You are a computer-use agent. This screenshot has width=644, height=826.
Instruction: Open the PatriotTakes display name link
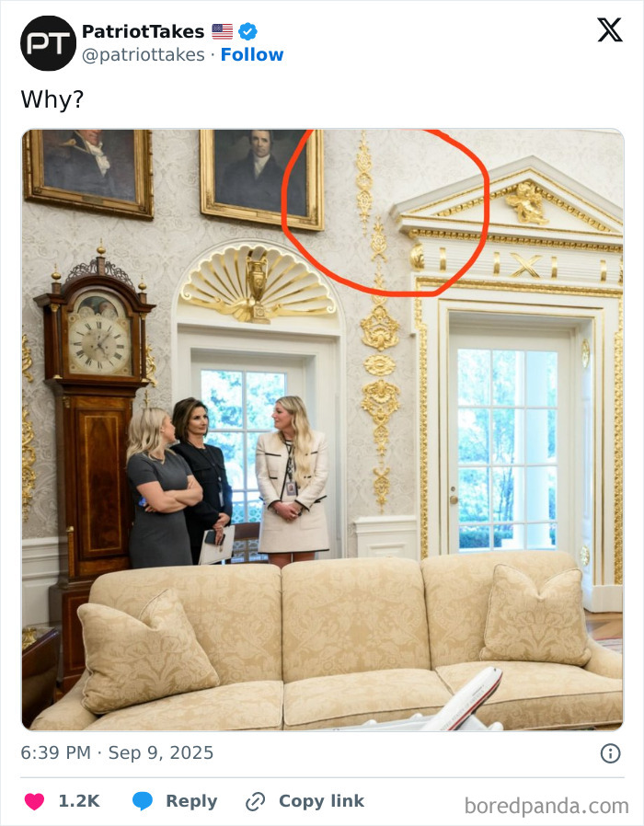click(x=143, y=31)
